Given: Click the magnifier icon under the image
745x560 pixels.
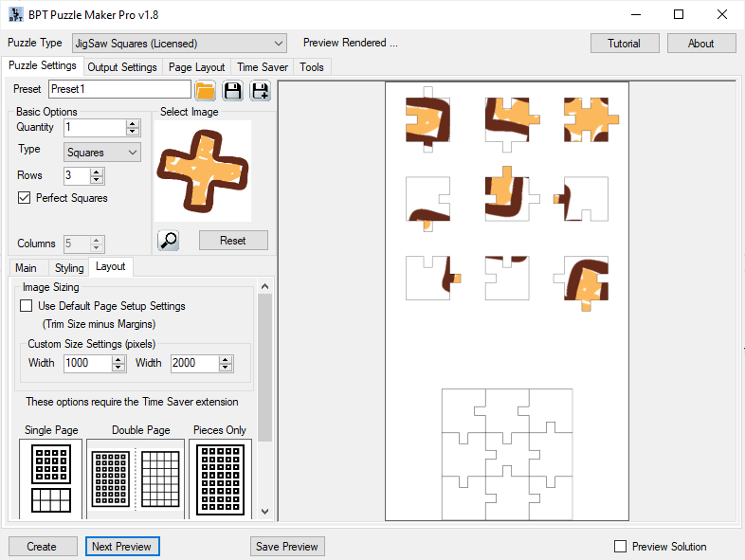Looking at the screenshot, I should [169, 240].
